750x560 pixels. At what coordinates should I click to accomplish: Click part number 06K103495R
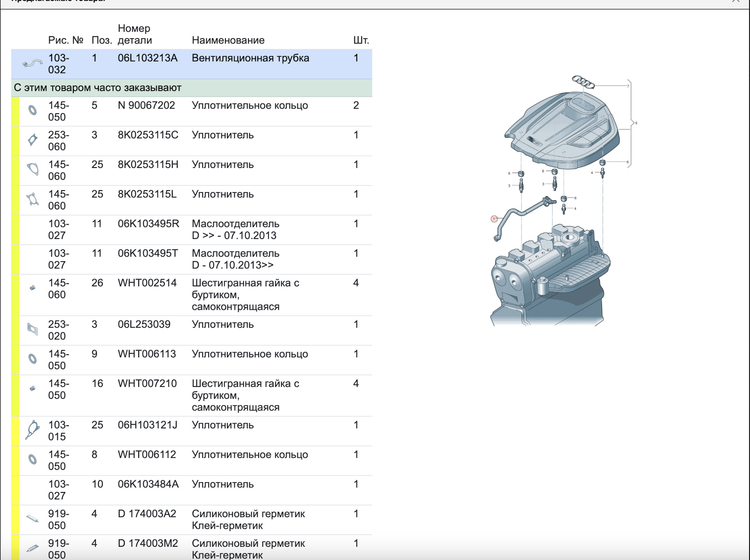148,224
